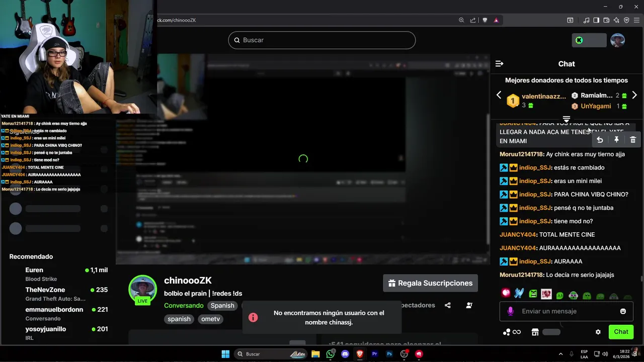Toggle the browser sidebar panel
The height and width of the screenshot is (362, 644).
[596, 20]
